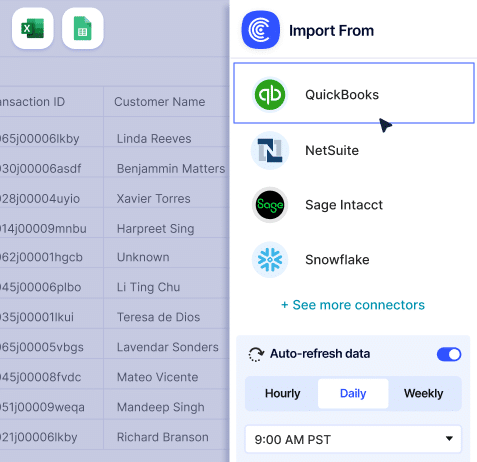Select the QuickBooks connector label
This screenshot has height=462, width=477.
point(342,95)
